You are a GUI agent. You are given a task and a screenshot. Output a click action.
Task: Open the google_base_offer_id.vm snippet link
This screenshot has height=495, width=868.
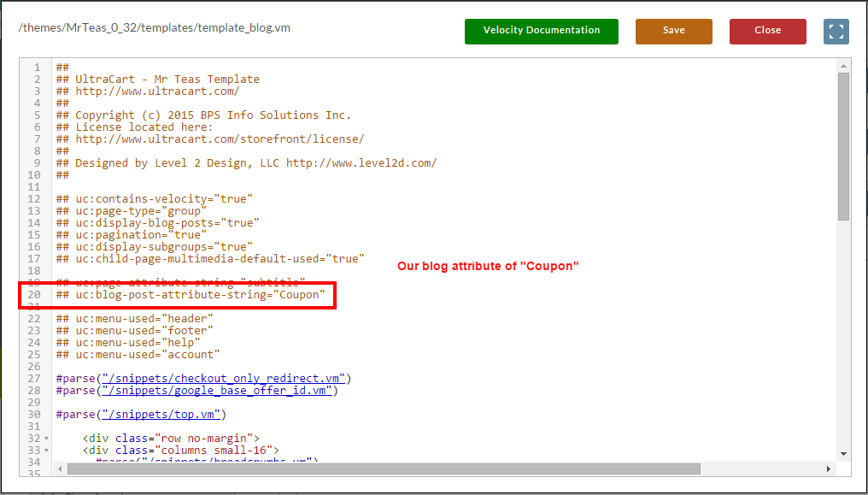[x=217, y=391]
